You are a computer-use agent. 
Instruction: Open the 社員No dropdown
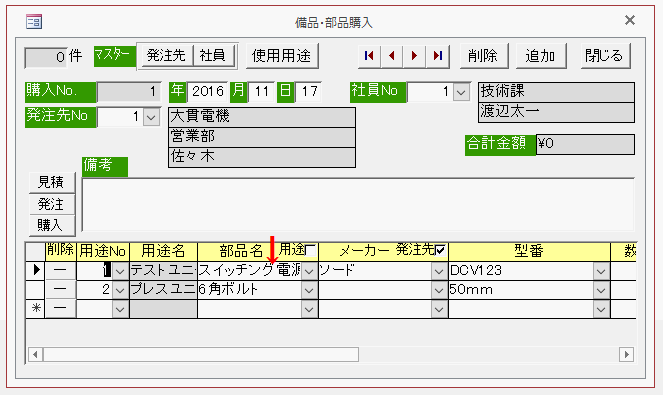(x=461, y=92)
